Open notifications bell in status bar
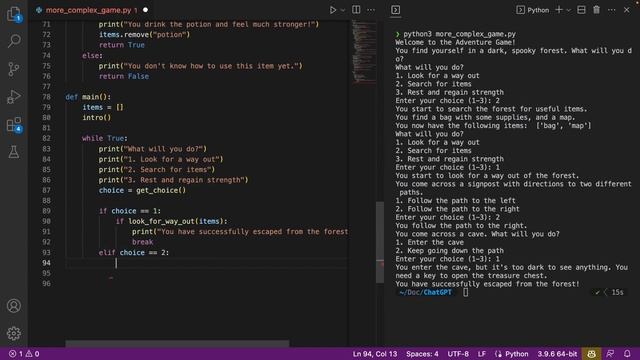This screenshot has height=360, width=640. [x=627, y=354]
